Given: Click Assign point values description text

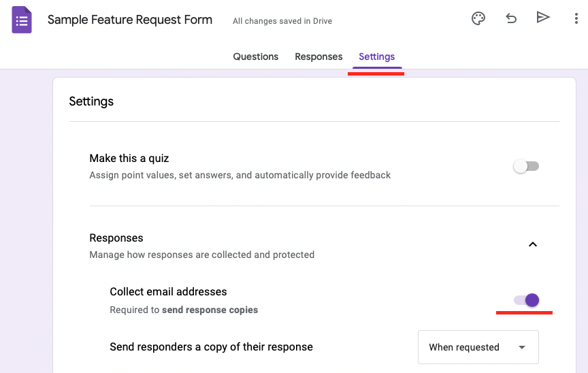Looking at the screenshot, I should point(240,175).
